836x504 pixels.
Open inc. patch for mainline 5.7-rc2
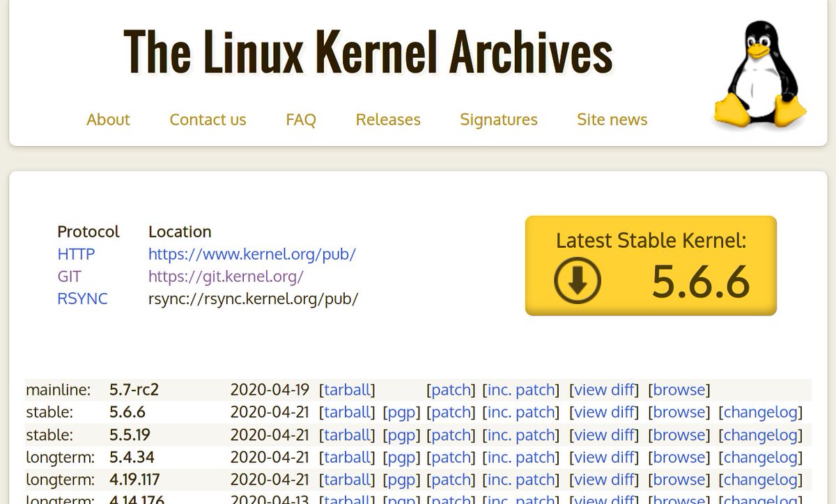521,389
